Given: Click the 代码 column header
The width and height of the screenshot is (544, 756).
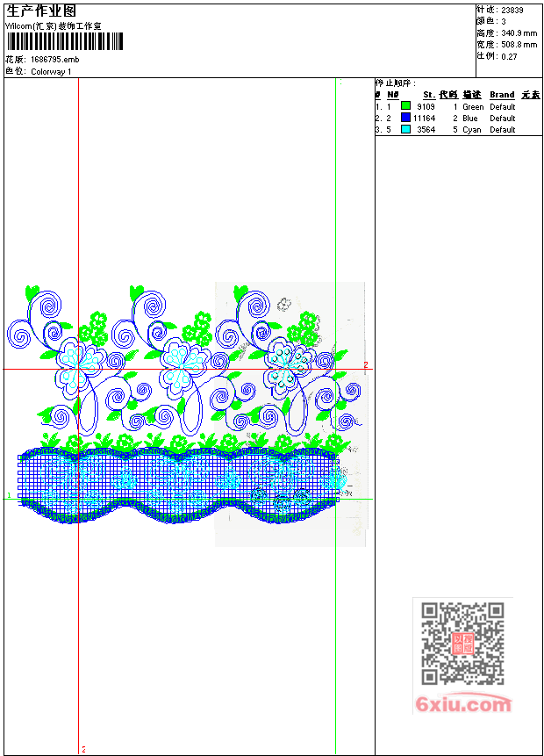Looking at the screenshot, I should tap(448, 95).
